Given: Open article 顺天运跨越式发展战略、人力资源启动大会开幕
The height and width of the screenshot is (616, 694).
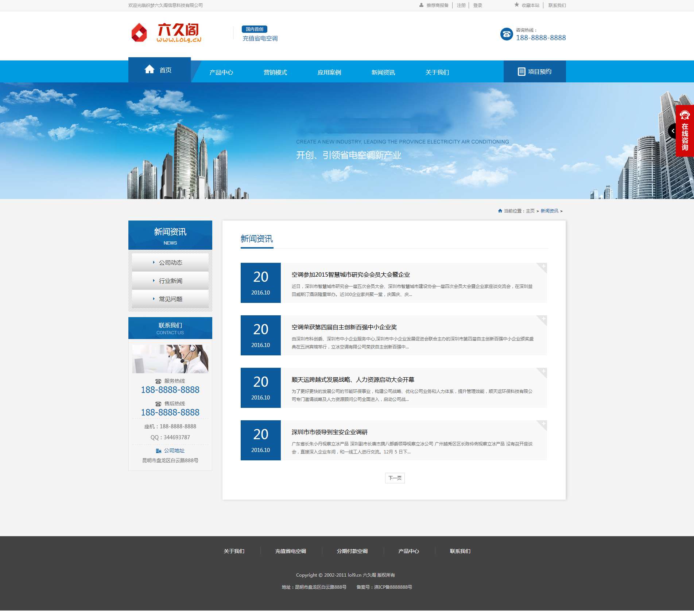Looking at the screenshot, I should point(353,379).
